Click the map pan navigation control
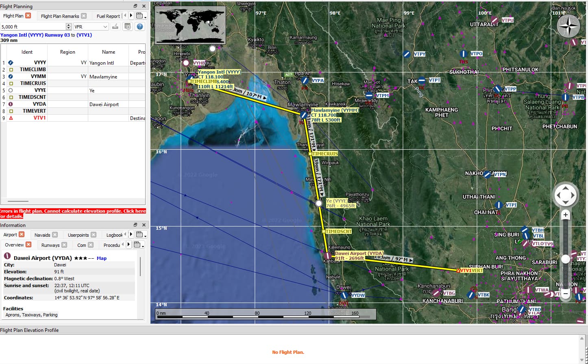This screenshot has width=588, height=364. point(565,196)
